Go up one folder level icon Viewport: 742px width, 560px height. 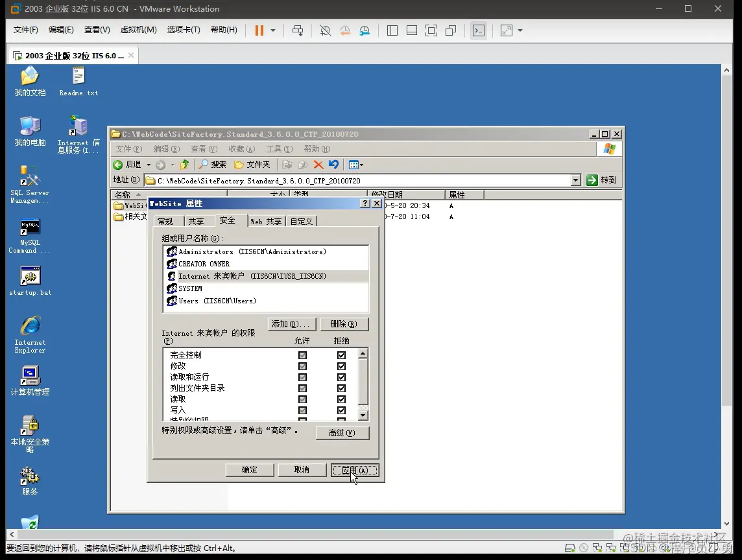(x=185, y=165)
